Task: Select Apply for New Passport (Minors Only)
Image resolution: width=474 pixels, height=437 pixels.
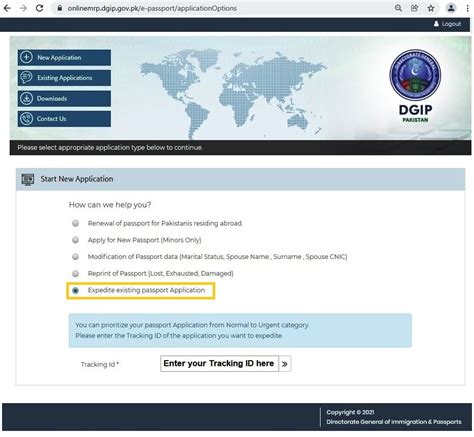Action: 76,240
